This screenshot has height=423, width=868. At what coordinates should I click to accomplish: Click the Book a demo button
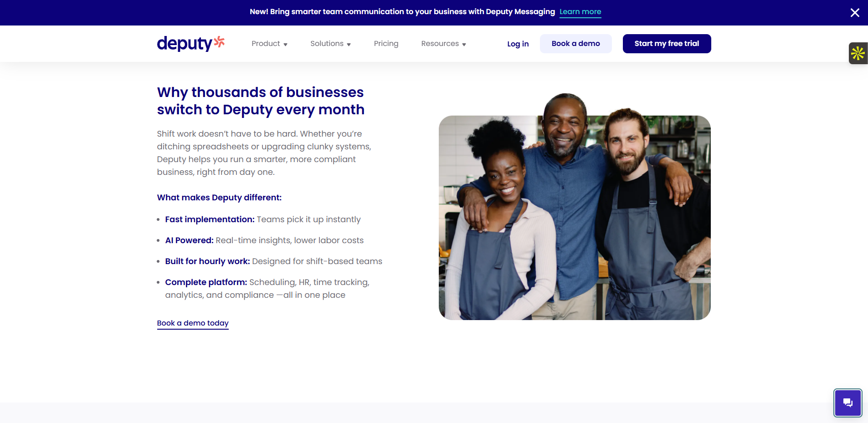(x=575, y=44)
